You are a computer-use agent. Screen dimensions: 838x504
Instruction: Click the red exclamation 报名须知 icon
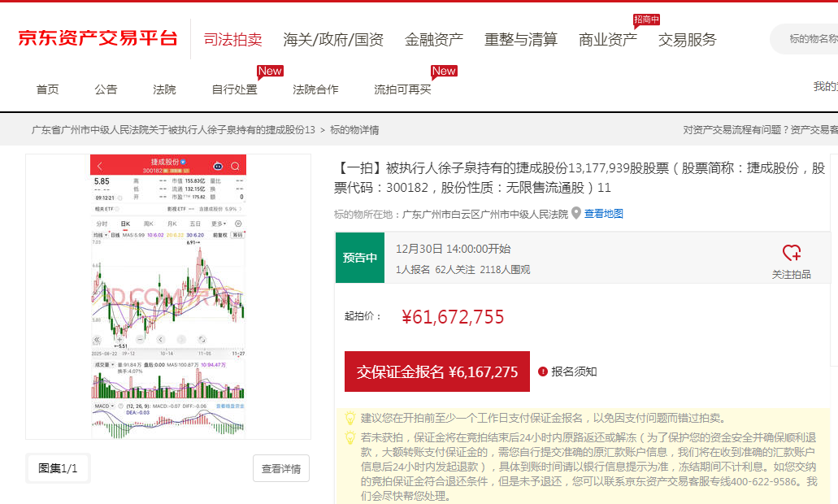click(542, 371)
